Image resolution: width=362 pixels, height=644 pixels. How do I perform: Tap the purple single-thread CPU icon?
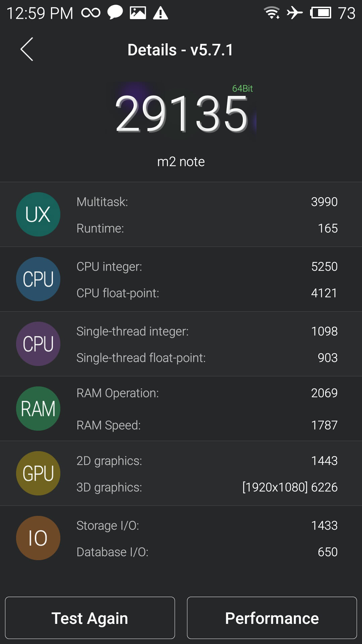click(x=38, y=344)
